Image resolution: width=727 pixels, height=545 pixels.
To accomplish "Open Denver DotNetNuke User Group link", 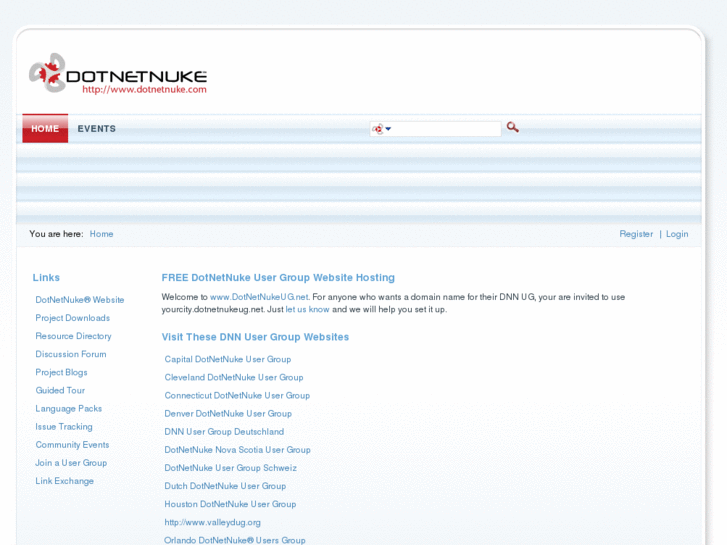I will coord(228,413).
